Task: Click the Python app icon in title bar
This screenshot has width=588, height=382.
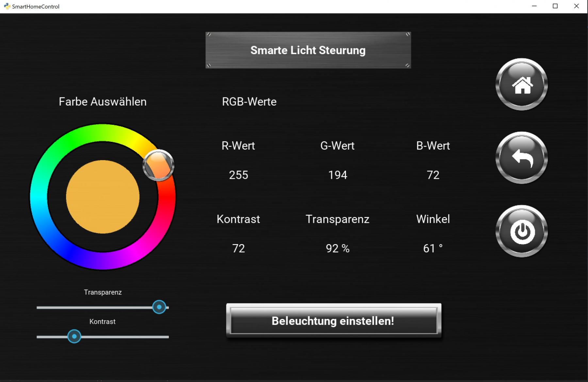Action: coord(7,6)
